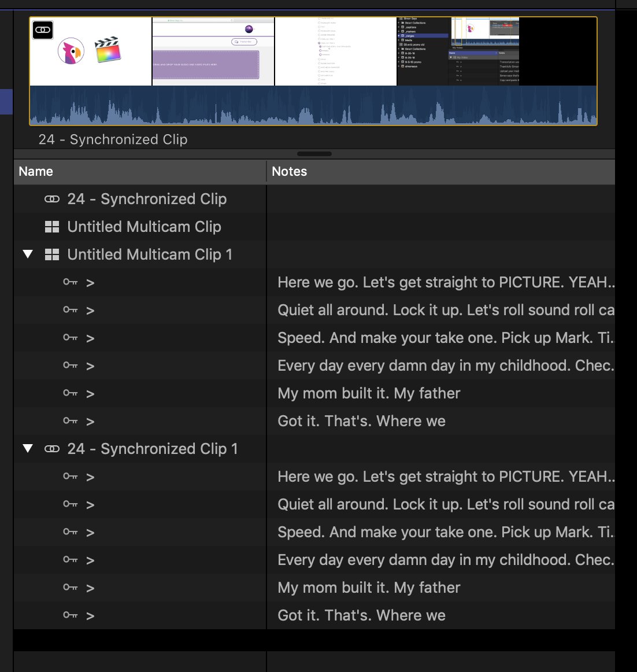
Task: Click Synchronized Clip 1 note "Every day every damn day"
Action: tap(446, 560)
